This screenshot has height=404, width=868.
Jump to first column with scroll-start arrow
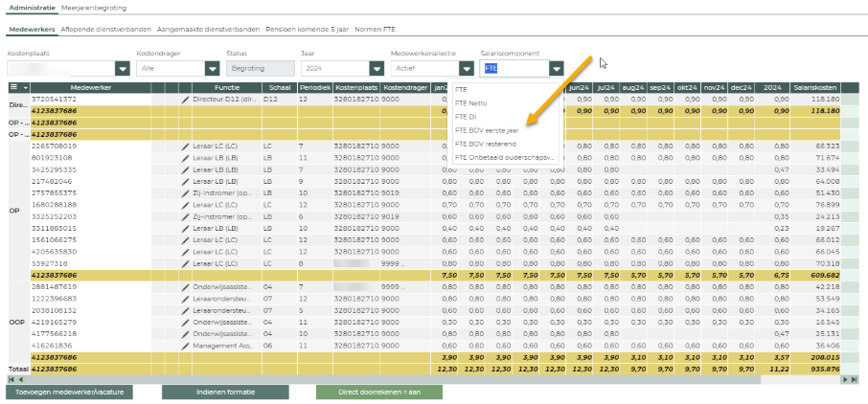tap(11, 379)
